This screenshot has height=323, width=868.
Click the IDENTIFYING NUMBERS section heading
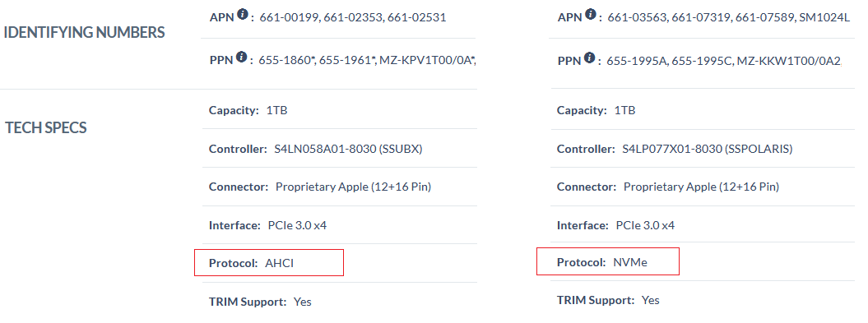pos(84,33)
